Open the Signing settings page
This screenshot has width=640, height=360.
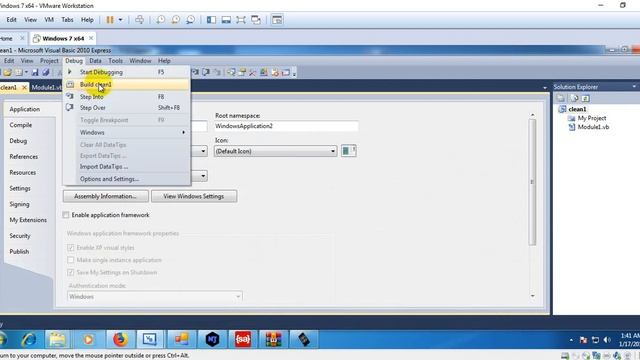click(x=20, y=204)
